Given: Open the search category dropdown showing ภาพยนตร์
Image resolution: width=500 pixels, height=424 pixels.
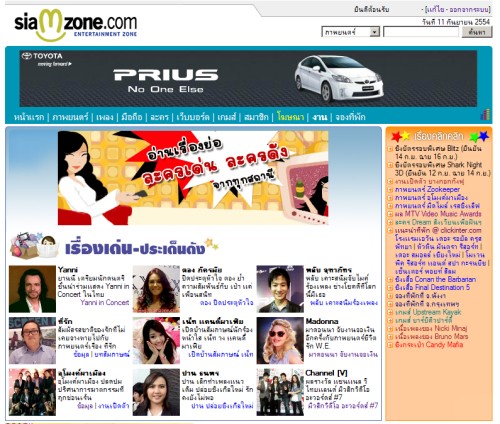Looking at the screenshot, I should click(351, 32).
